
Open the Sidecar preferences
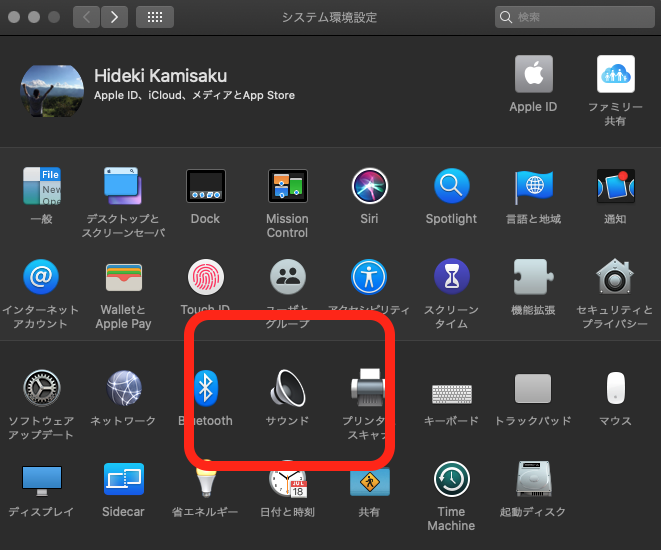(x=124, y=479)
